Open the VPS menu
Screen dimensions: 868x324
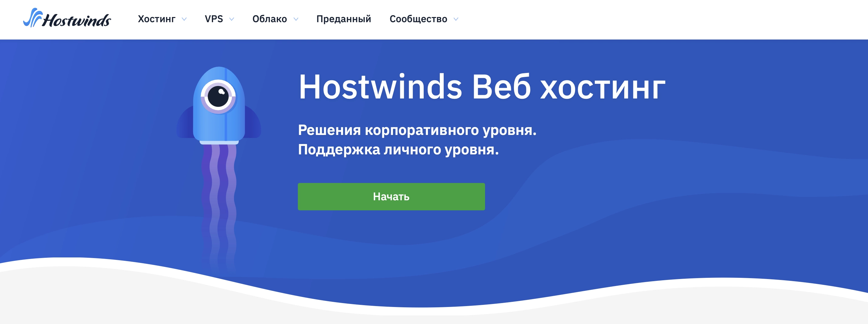click(x=214, y=19)
